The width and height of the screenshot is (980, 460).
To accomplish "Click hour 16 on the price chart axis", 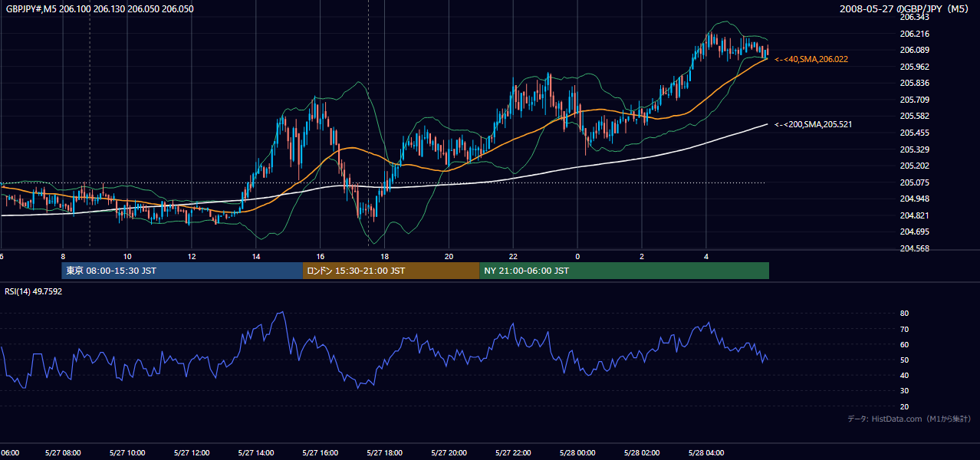I will point(321,257).
